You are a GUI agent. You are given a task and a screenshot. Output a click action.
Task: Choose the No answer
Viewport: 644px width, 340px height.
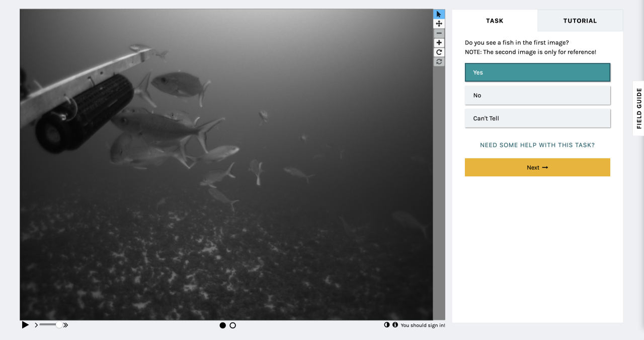(x=537, y=95)
